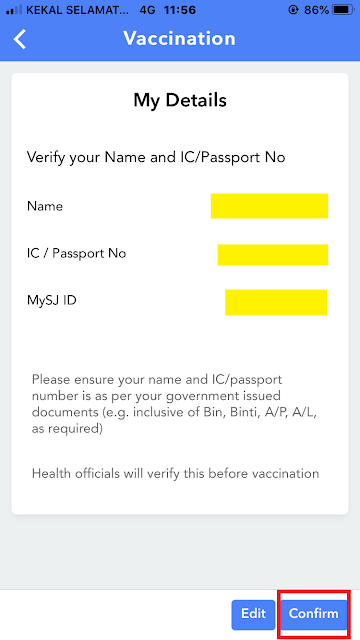Tap the back arrow in header
360x640 pixels.
20,39
